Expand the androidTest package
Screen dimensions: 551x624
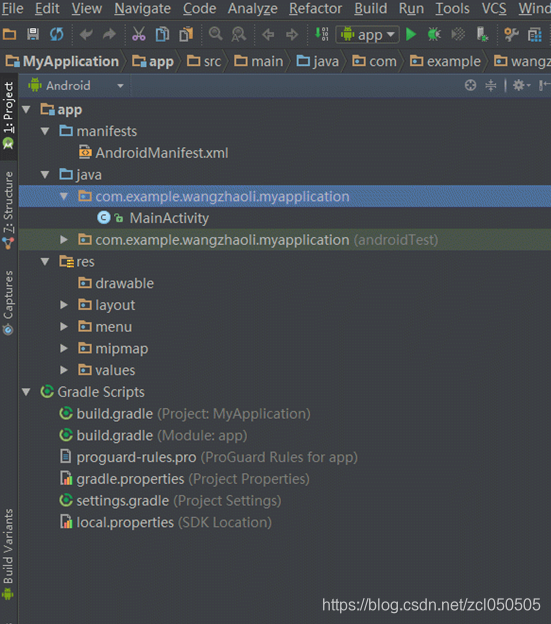pyautogui.click(x=64, y=240)
